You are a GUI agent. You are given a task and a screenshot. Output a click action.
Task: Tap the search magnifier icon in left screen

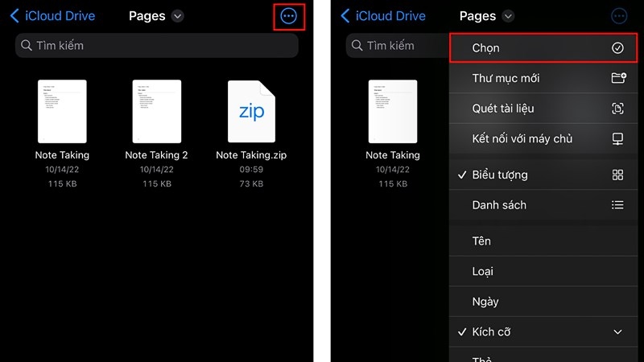coord(27,45)
